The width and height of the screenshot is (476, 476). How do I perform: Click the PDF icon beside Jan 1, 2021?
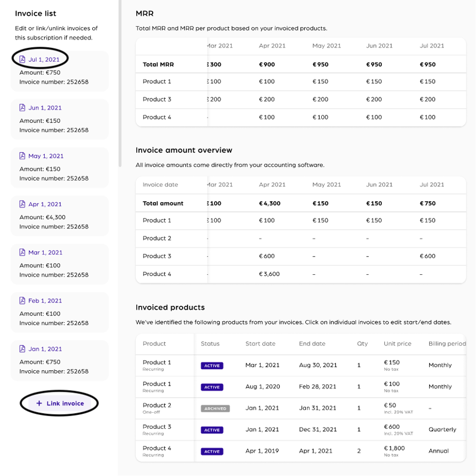22,349
